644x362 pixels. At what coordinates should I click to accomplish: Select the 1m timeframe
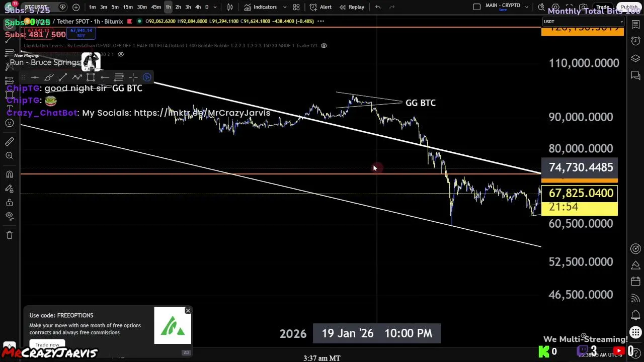92,7
